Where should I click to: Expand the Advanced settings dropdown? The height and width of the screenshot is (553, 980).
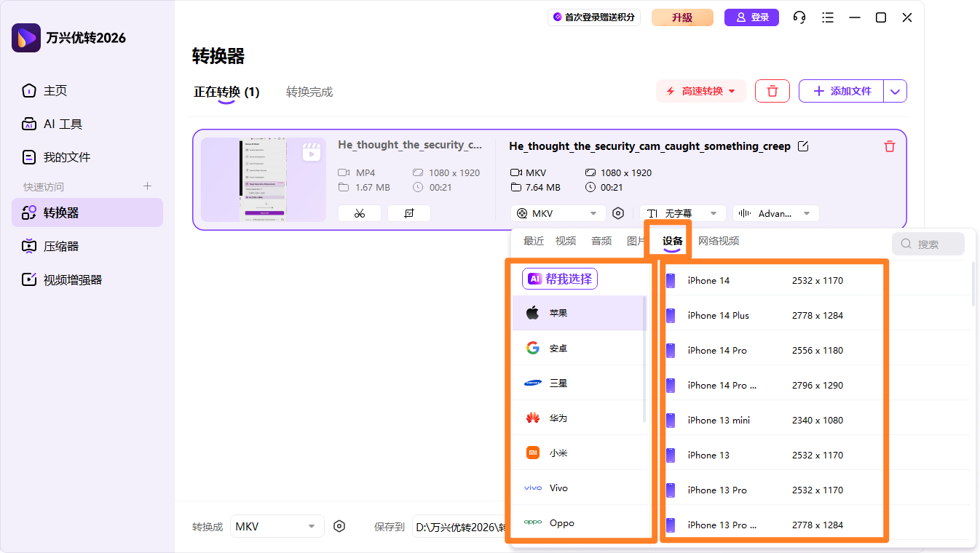(x=775, y=212)
